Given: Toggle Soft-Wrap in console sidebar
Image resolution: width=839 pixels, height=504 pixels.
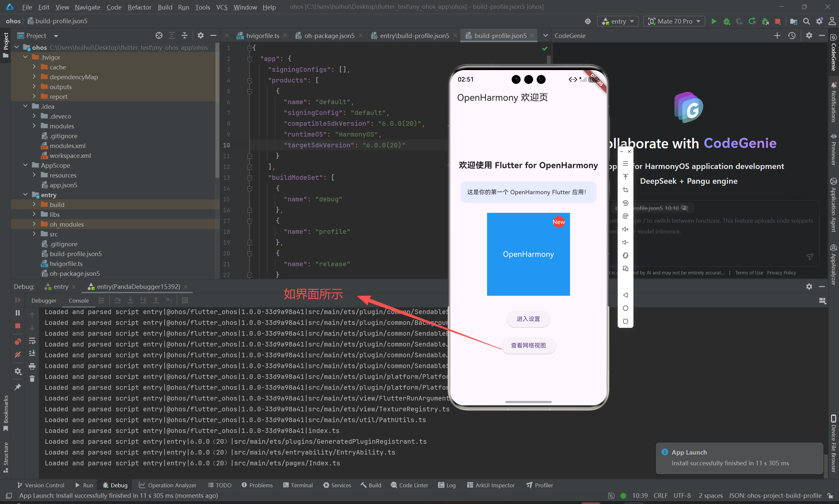Looking at the screenshot, I should coord(32,341).
